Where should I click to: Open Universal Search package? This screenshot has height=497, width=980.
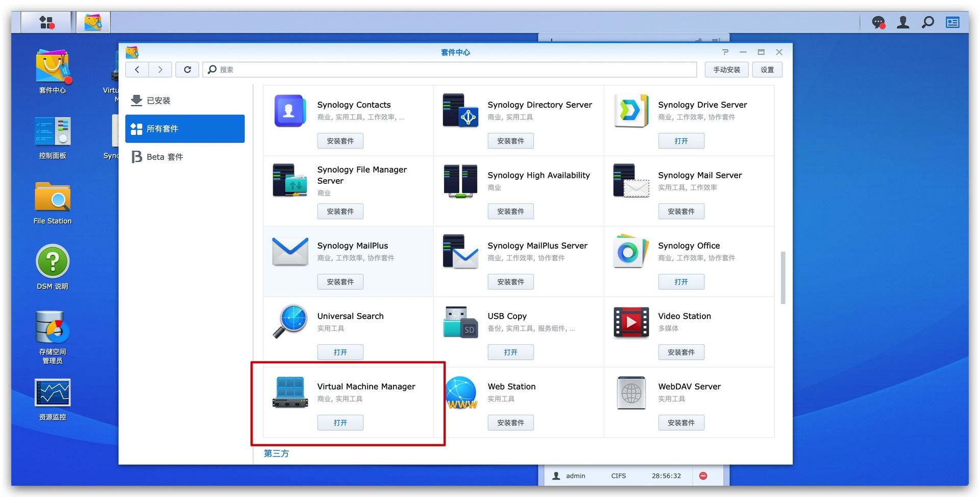[x=340, y=352]
